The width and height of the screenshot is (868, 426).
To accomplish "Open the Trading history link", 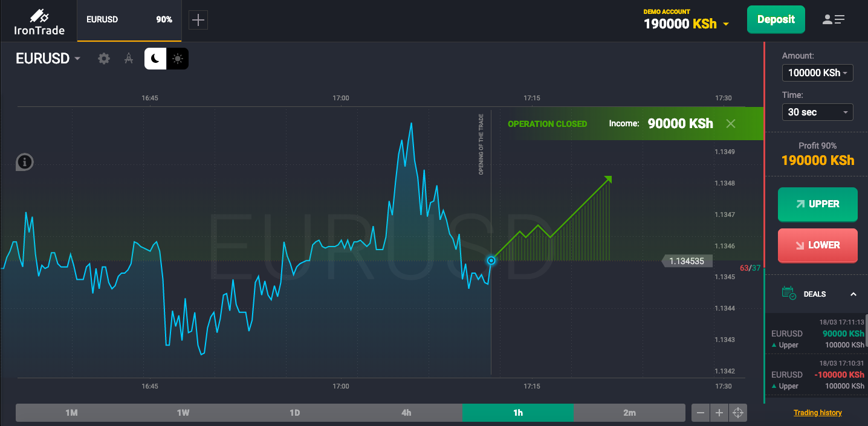I will [817, 413].
